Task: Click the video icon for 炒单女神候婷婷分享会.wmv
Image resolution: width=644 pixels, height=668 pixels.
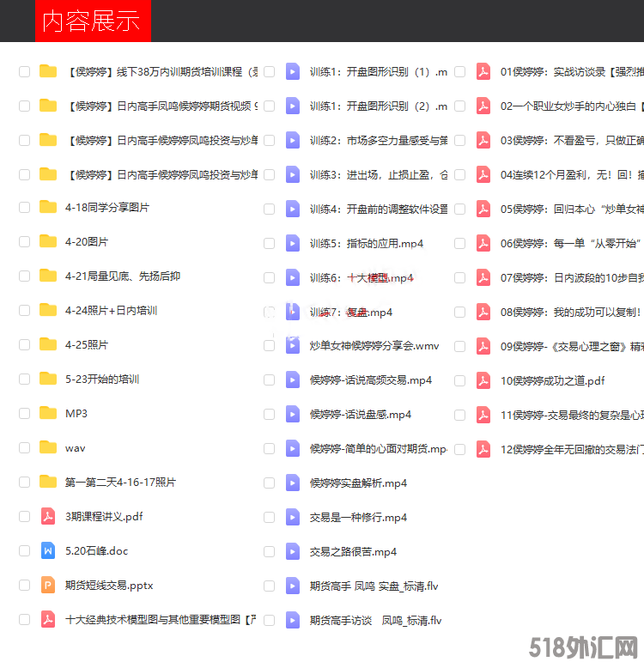Action: point(293,345)
